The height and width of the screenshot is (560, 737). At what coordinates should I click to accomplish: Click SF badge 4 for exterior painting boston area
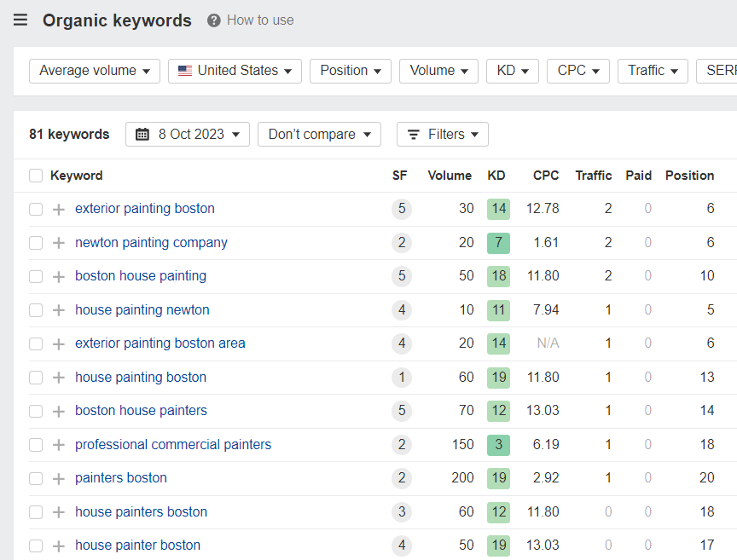coord(402,344)
